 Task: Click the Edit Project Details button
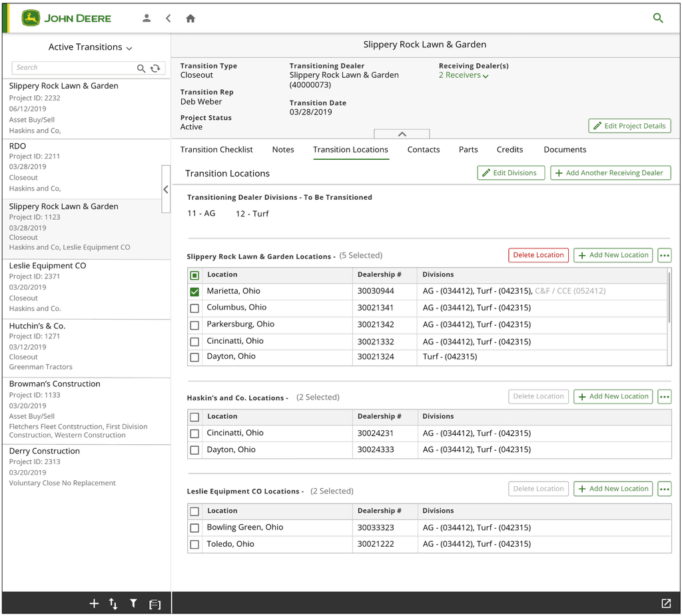click(x=629, y=126)
